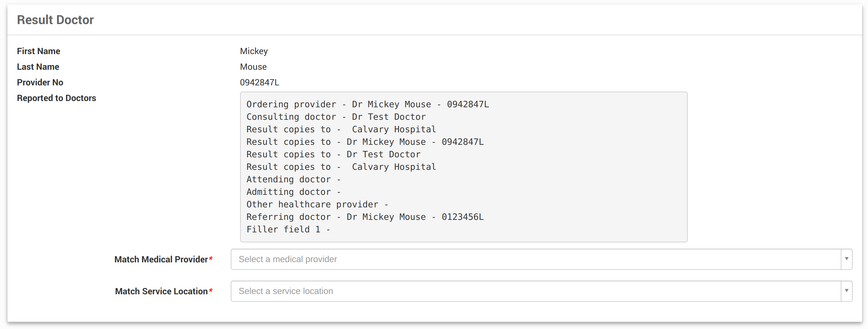Click the Provider No label
Image resolution: width=868 pixels, height=329 pixels.
(40, 83)
